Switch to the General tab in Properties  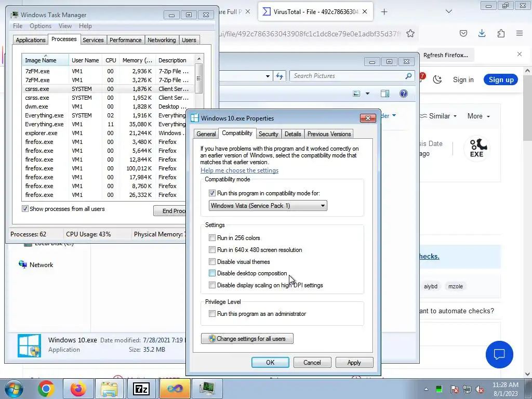coord(206,134)
